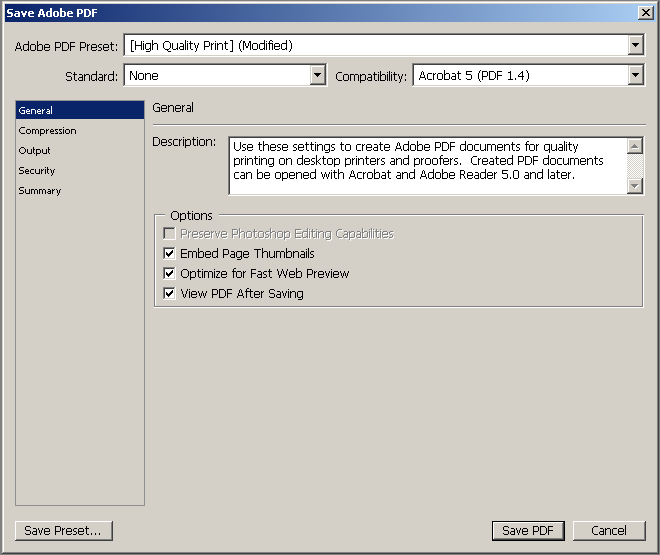Open the Compatibility dropdown showing Acrobat 5

tap(528, 75)
